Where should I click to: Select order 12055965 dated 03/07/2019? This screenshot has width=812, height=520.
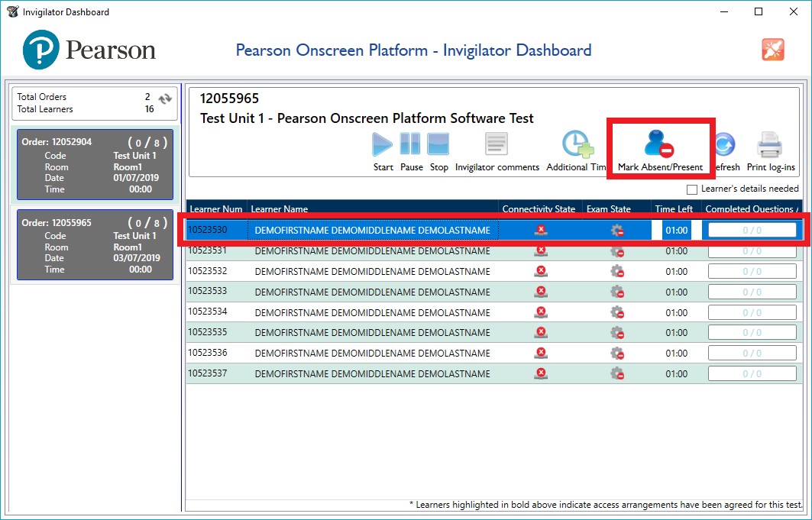pyautogui.click(x=95, y=244)
